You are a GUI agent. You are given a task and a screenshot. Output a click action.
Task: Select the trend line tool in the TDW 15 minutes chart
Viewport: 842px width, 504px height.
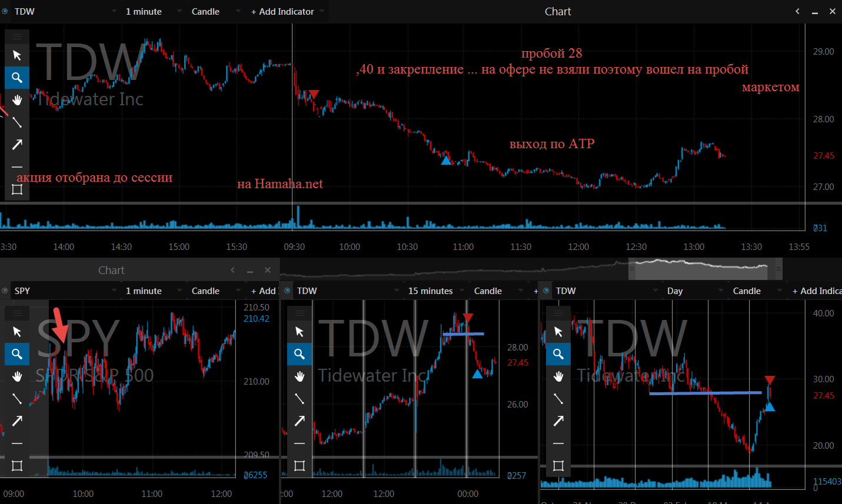pos(299,399)
